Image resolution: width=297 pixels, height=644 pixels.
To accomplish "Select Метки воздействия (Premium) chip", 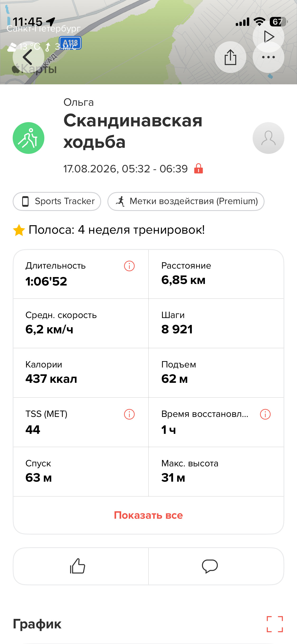I will pyautogui.click(x=186, y=201).
